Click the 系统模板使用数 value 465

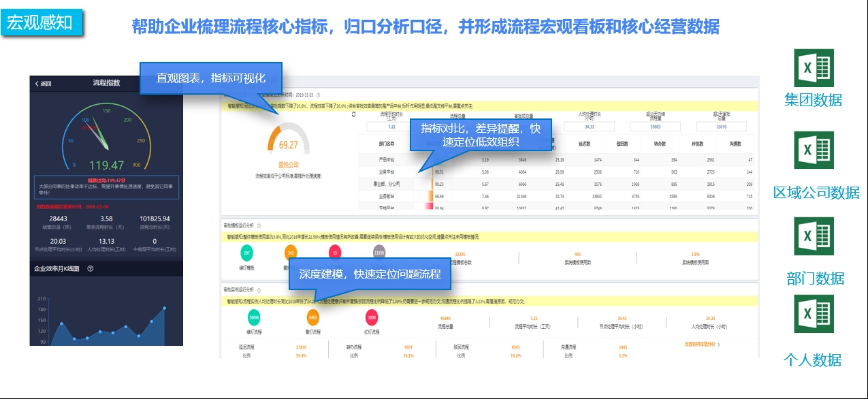tap(578, 253)
